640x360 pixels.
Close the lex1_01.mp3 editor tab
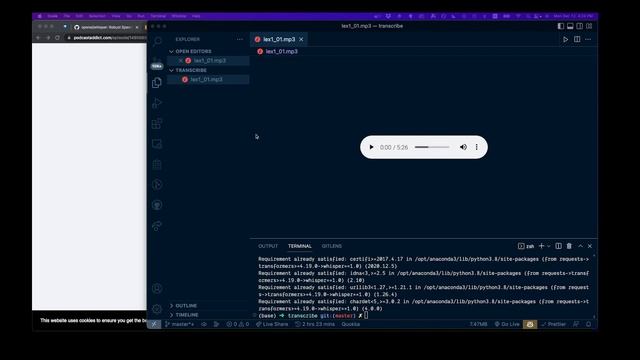coord(301,39)
